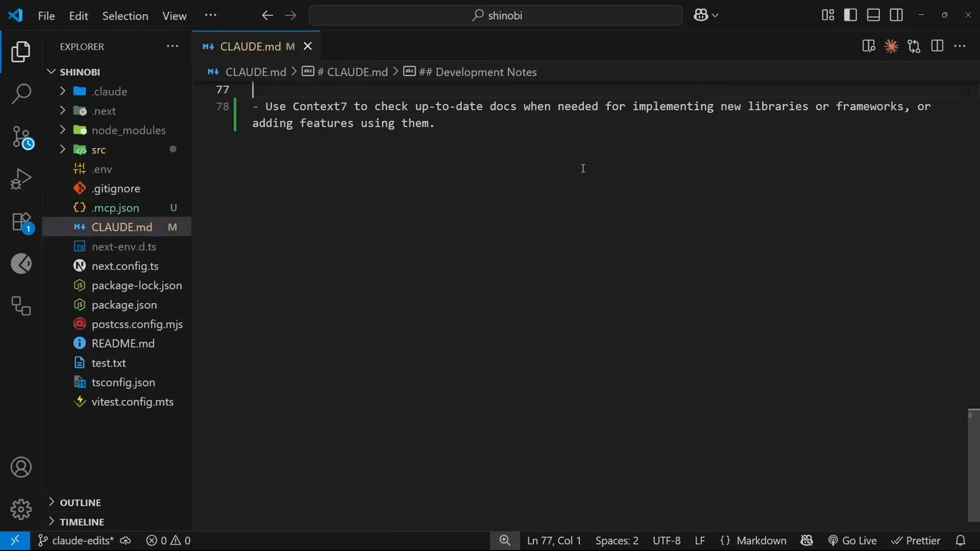This screenshot has height=551, width=980.
Task: Open the bottom activity bar view icon
Action: tap(21, 306)
